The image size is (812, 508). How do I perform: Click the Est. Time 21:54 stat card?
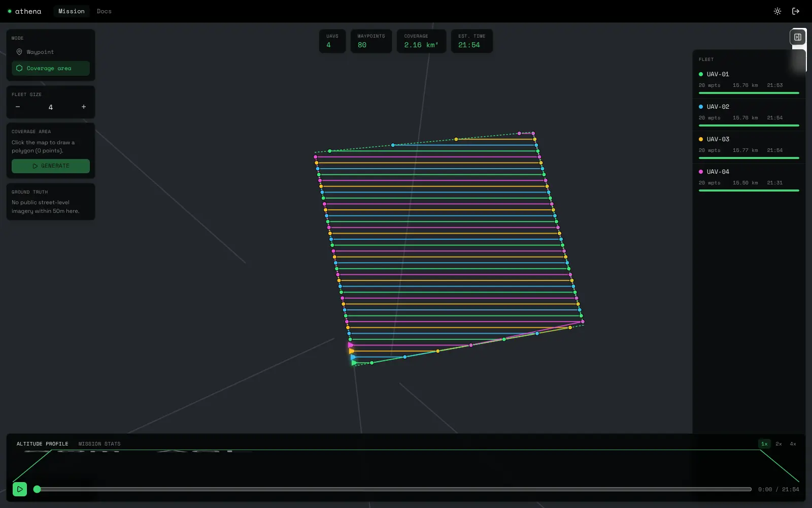click(472, 41)
